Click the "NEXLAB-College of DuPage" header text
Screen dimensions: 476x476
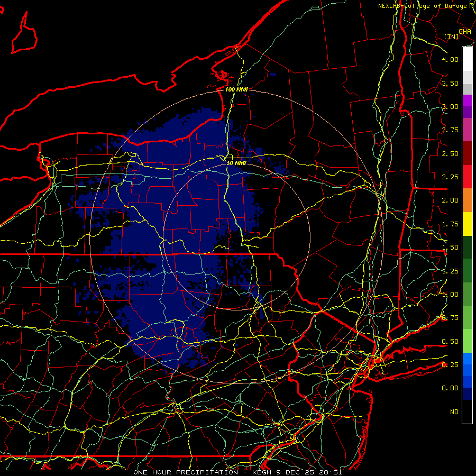[423, 6]
